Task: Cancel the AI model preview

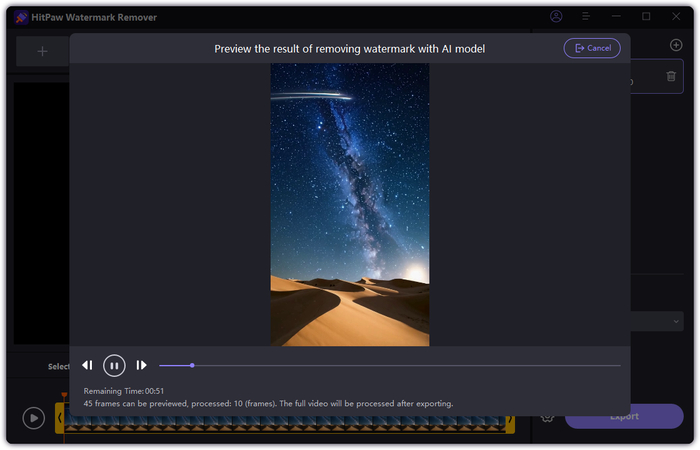Action: (x=592, y=48)
